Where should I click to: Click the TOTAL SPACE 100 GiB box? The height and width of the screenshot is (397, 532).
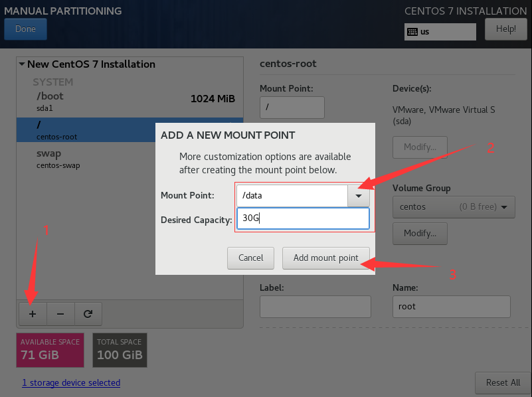click(120, 351)
